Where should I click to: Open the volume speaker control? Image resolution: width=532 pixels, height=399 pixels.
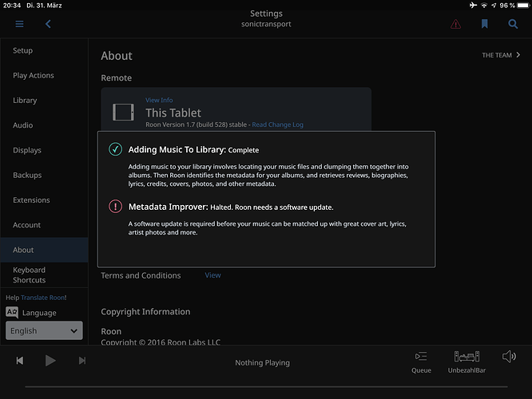(509, 357)
